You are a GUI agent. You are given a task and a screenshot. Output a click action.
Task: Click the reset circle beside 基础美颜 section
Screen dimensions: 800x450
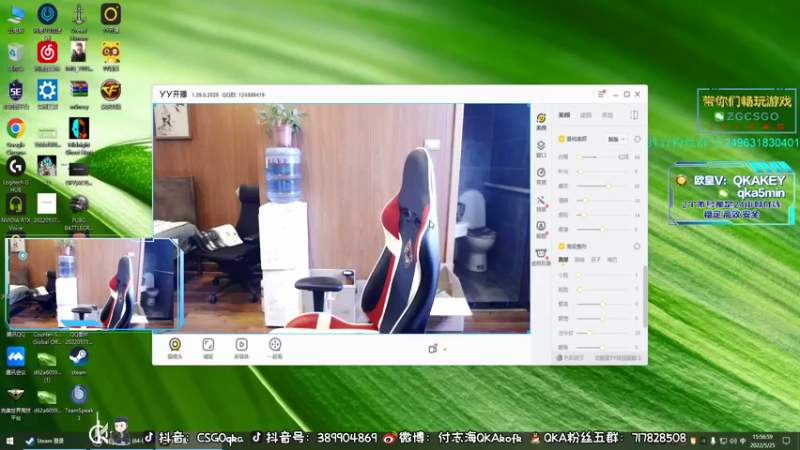tap(637, 139)
